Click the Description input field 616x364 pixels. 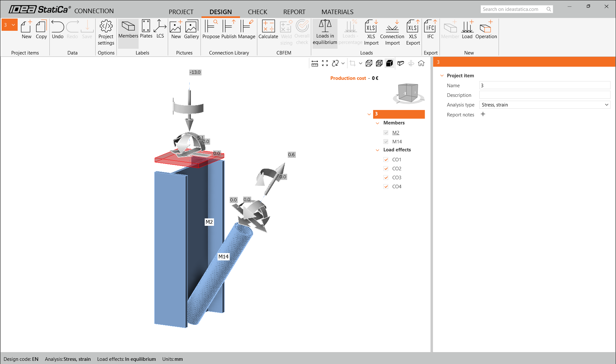pyautogui.click(x=544, y=95)
